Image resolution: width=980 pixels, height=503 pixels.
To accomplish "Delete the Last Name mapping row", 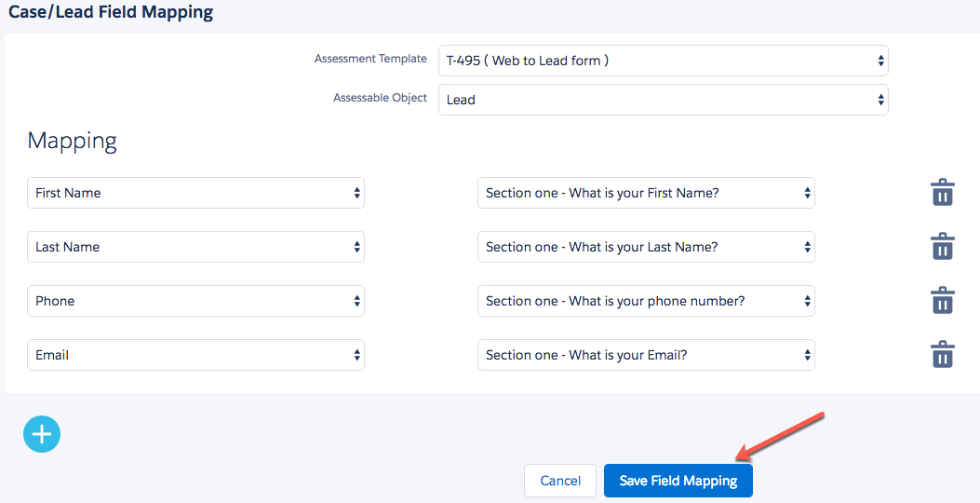I will (943, 247).
